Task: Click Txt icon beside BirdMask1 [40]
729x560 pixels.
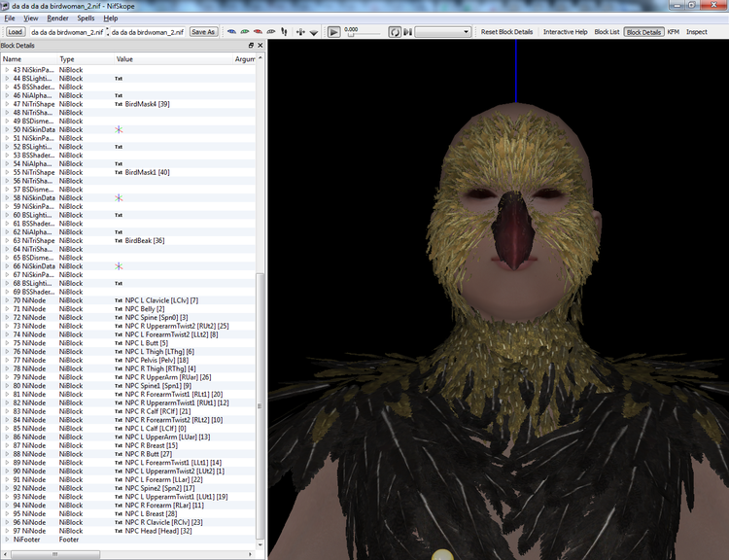Action: [x=119, y=172]
